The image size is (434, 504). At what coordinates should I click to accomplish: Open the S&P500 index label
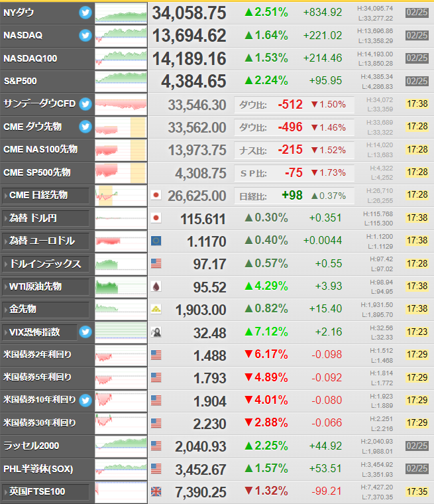(21, 81)
